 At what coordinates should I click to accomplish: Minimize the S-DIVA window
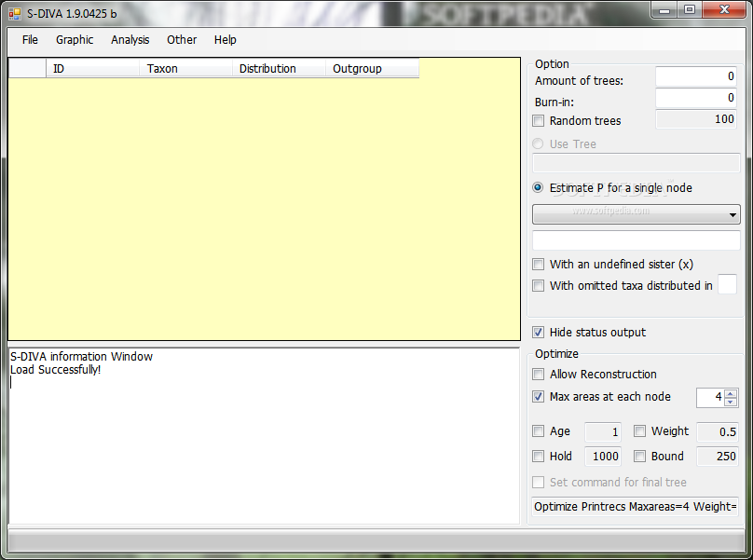(x=664, y=10)
